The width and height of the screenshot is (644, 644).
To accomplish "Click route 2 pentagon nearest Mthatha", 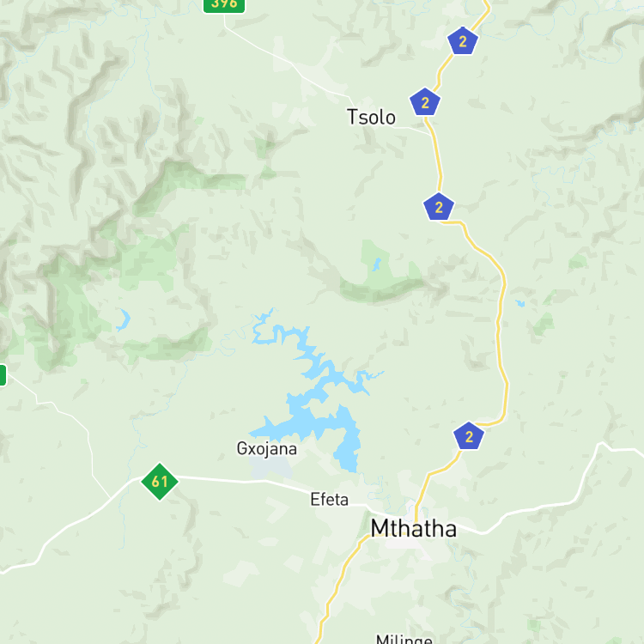I will click(469, 436).
